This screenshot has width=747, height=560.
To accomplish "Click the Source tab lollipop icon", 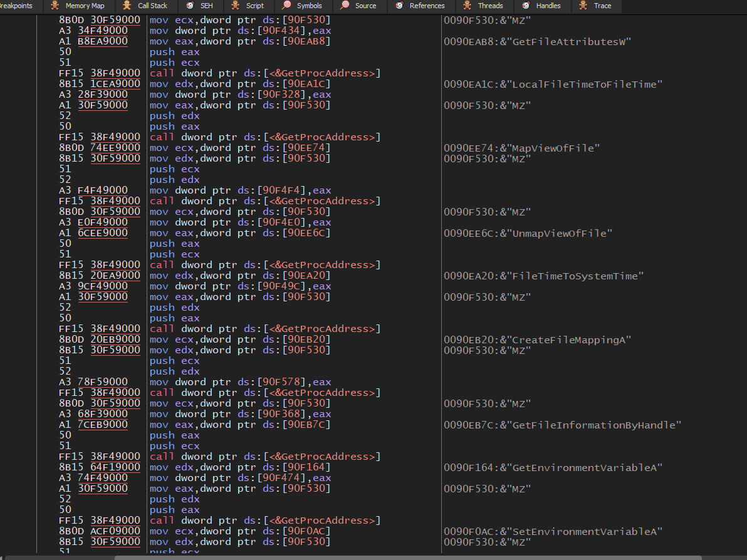I will [345, 6].
